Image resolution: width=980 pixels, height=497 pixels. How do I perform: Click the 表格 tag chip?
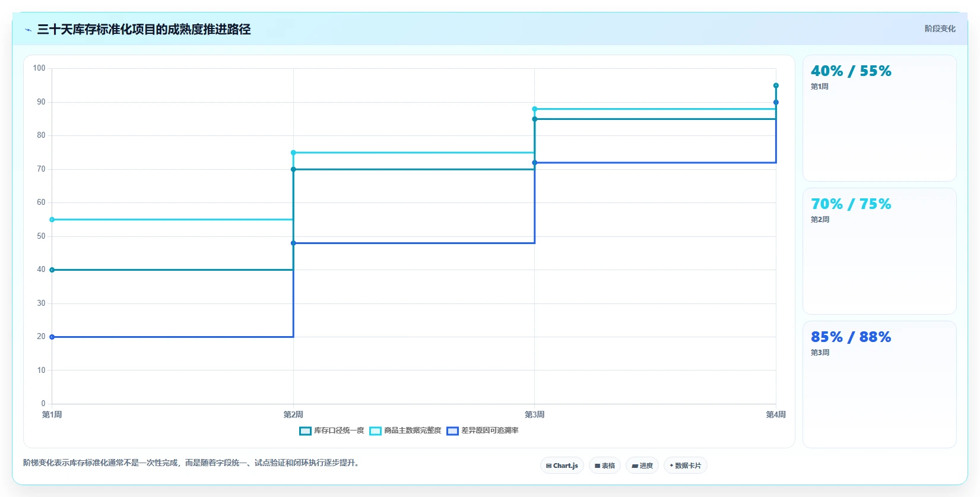click(x=605, y=466)
